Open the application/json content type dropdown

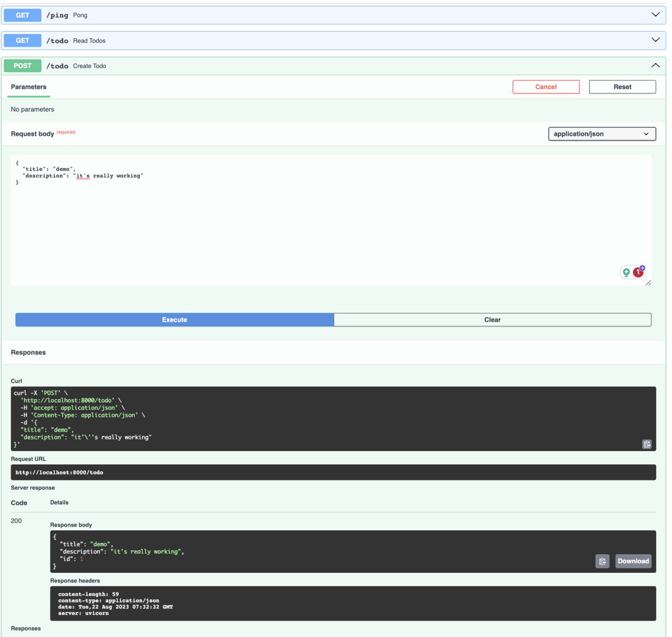[601, 134]
